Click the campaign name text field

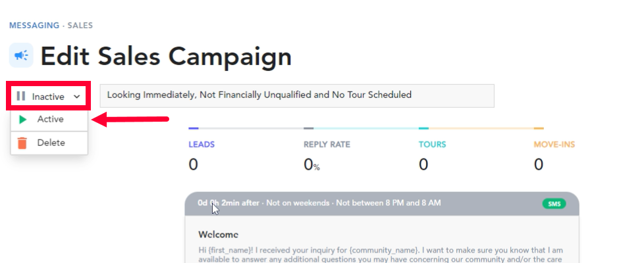point(297,96)
